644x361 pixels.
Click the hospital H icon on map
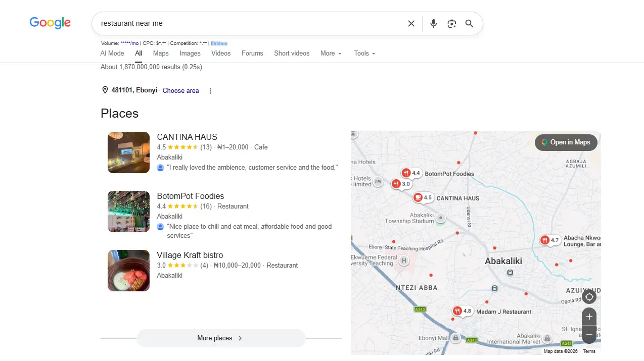pyautogui.click(x=403, y=261)
